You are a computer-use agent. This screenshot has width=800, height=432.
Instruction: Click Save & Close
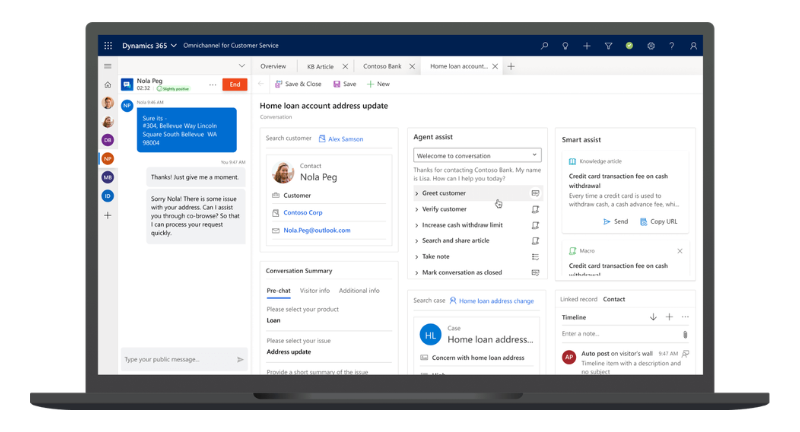(x=298, y=84)
